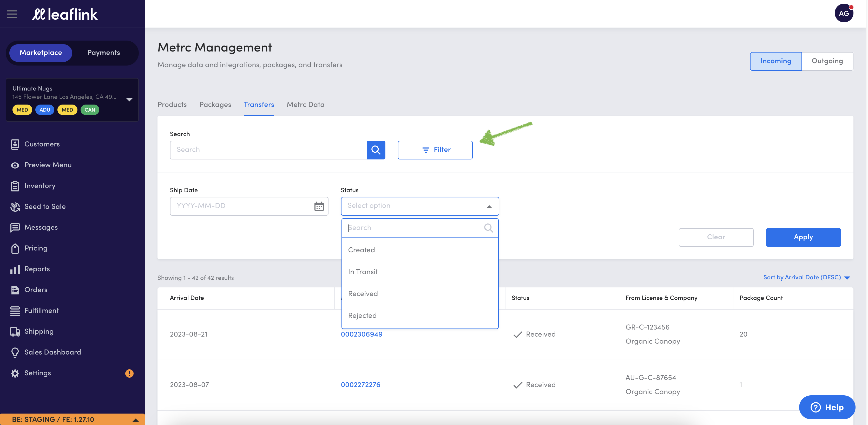Choose In Transit status option

420,272
